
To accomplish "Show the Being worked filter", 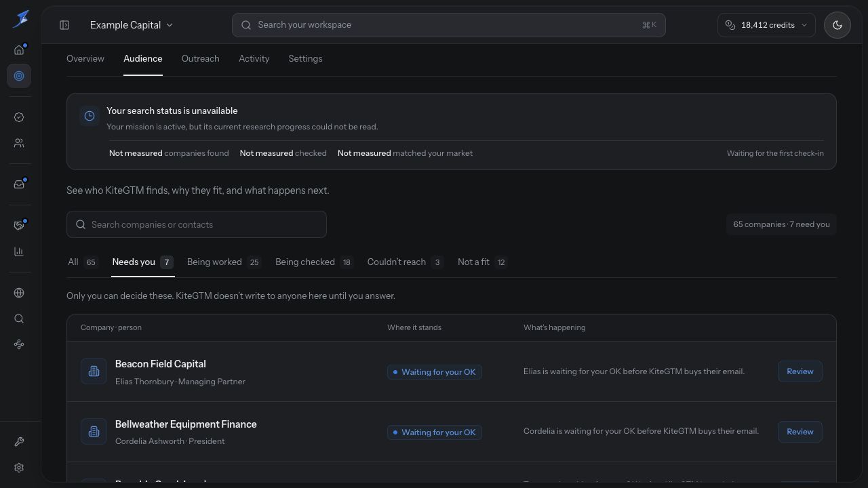I will coord(224,262).
